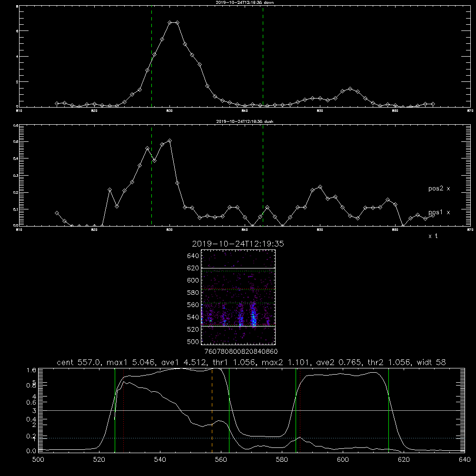Click the "cent 557.0" value

[x=79, y=362]
